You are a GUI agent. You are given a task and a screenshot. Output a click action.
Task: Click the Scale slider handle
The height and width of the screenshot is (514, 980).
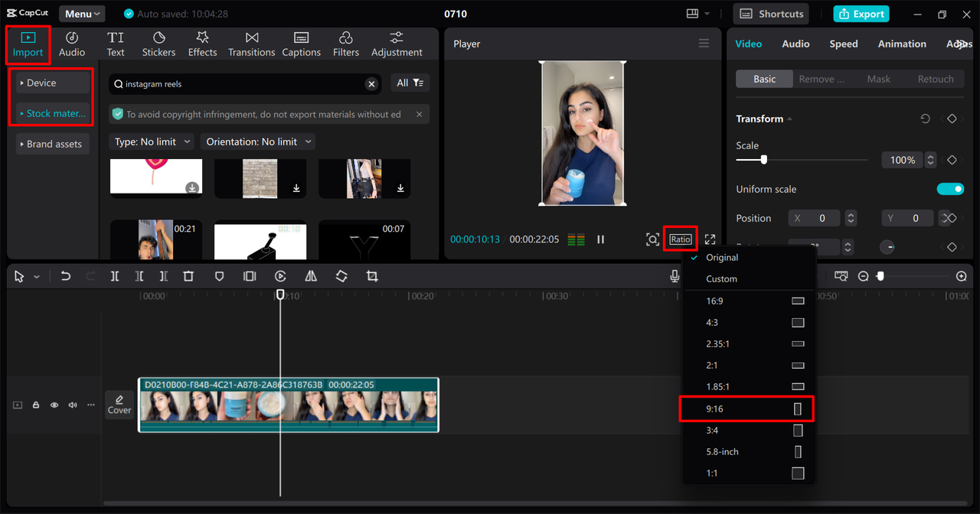click(x=763, y=160)
